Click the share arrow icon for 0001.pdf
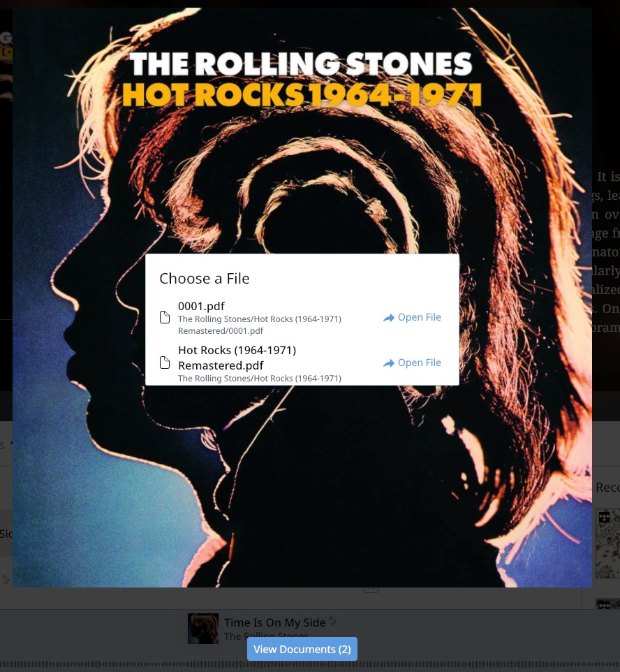Viewport: 620px width, 672px height. pyautogui.click(x=389, y=318)
